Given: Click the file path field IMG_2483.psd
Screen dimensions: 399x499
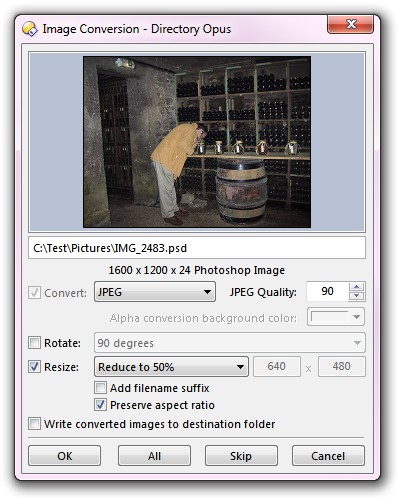Looking at the screenshot, I should coord(197,248).
